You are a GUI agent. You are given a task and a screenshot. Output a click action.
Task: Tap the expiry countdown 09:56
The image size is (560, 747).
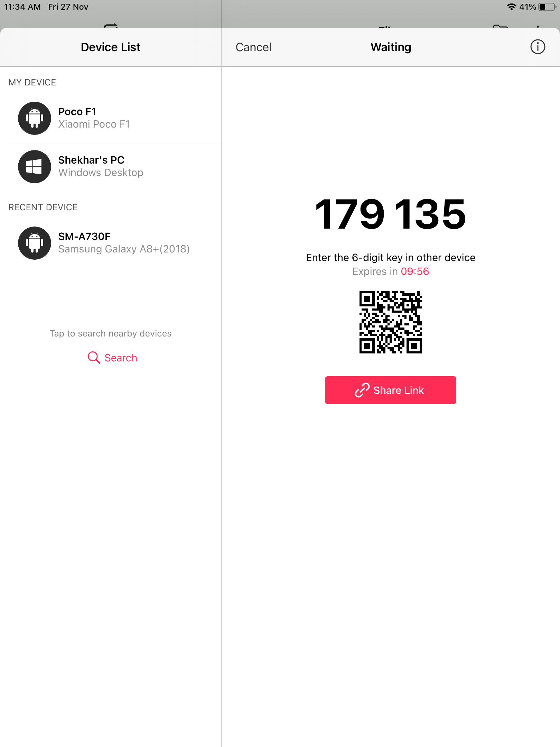tap(415, 271)
